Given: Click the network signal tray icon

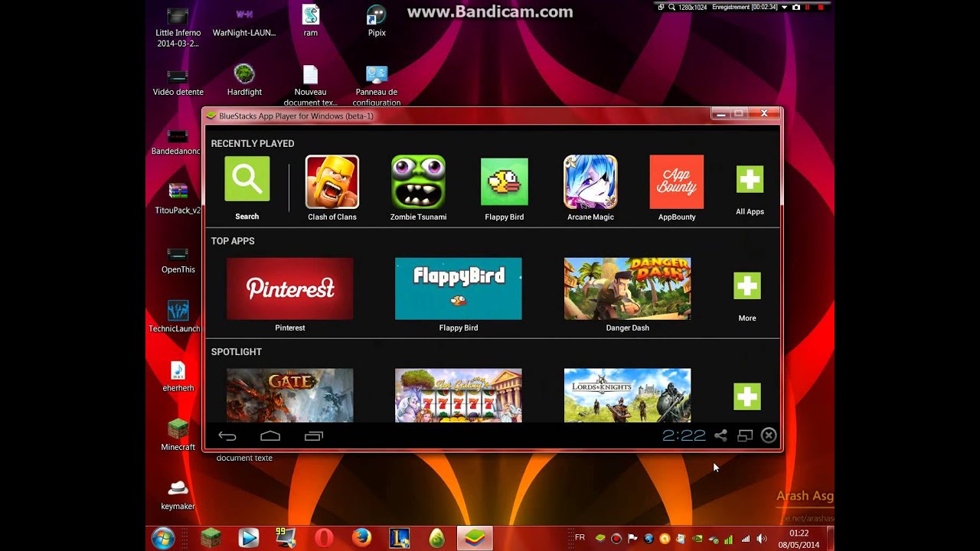Looking at the screenshot, I should [746, 539].
